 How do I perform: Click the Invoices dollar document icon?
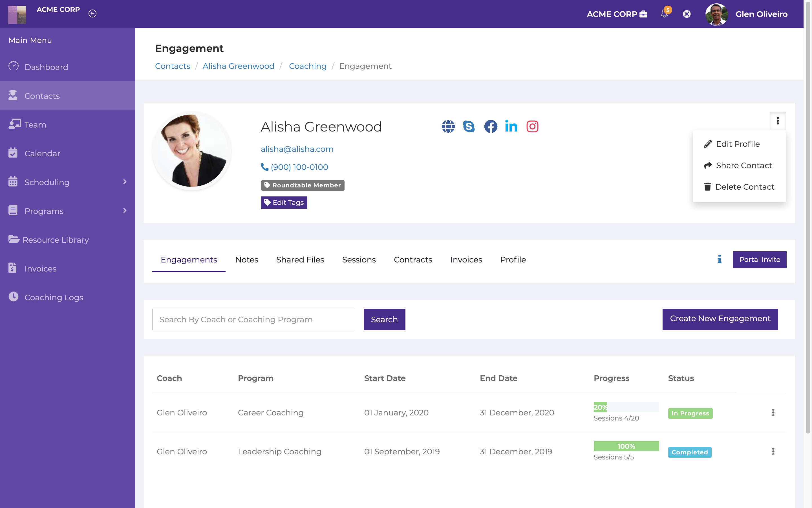(12, 268)
